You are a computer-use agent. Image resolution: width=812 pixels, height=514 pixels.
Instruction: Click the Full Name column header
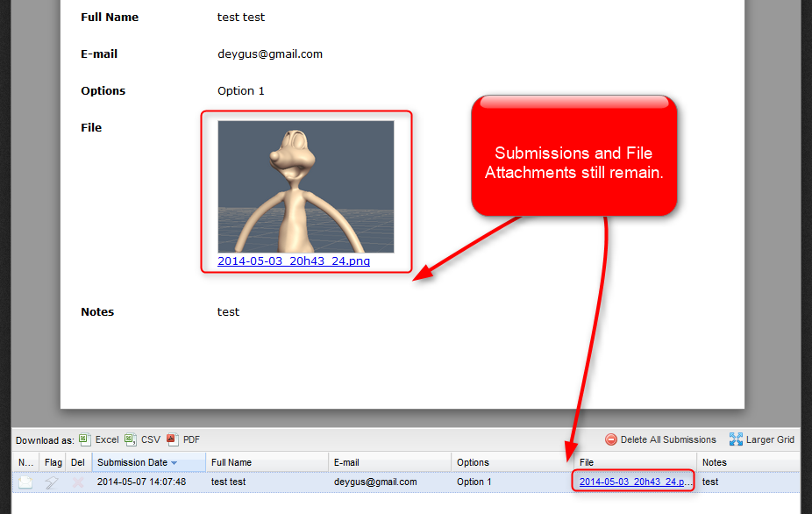pyautogui.click(x=231, y=462)
